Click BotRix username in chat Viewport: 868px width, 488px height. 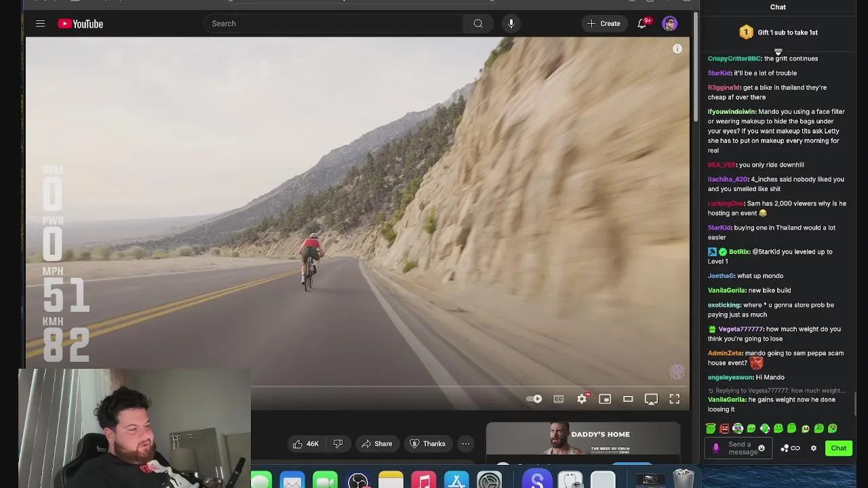coord(739,252)
